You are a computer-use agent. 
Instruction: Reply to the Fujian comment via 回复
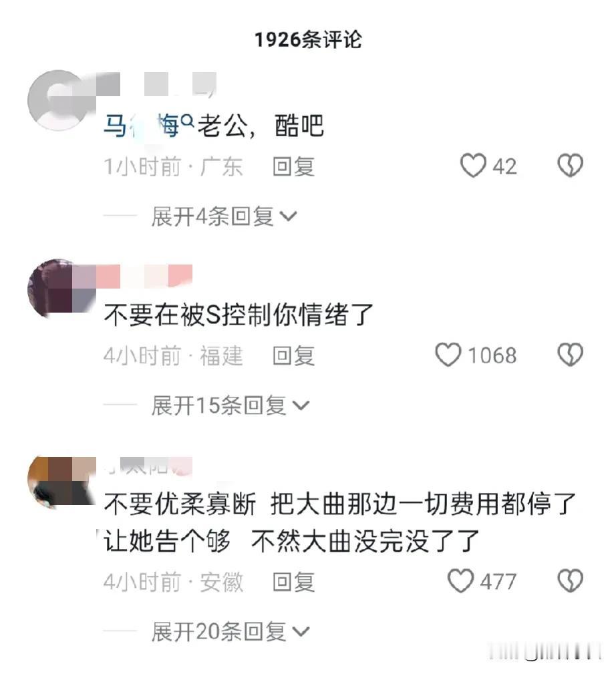[x=294, y=356]
